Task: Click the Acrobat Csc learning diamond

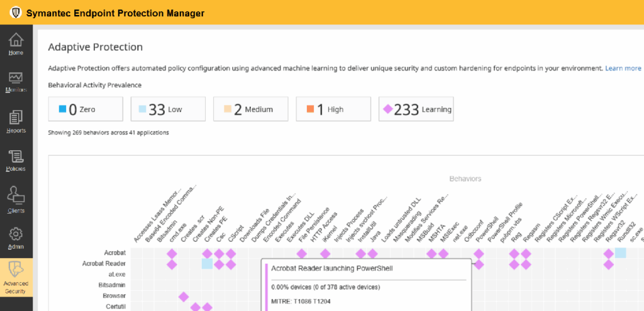Action: (x=219, y=254)
